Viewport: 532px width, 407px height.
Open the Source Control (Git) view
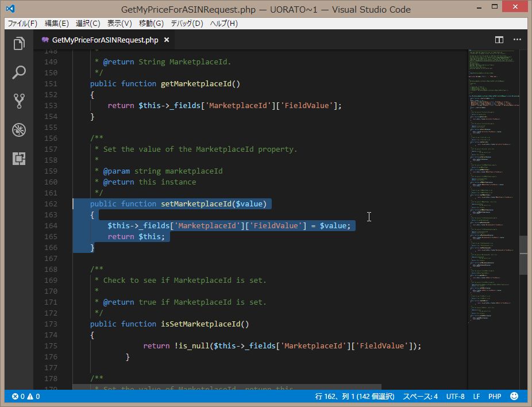tap(19, 101)
